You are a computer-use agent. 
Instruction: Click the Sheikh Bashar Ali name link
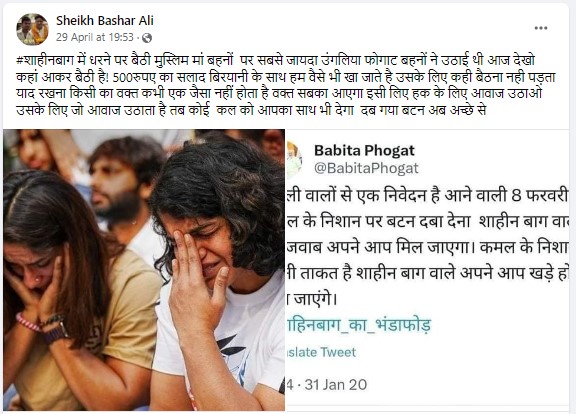[x=105, y=21]
